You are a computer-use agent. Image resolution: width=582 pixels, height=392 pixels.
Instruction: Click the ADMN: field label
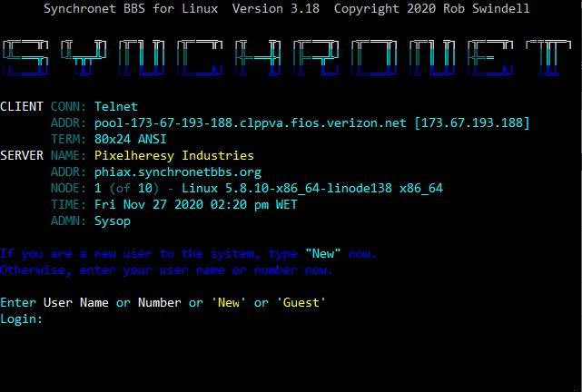[x=68, y=221]
